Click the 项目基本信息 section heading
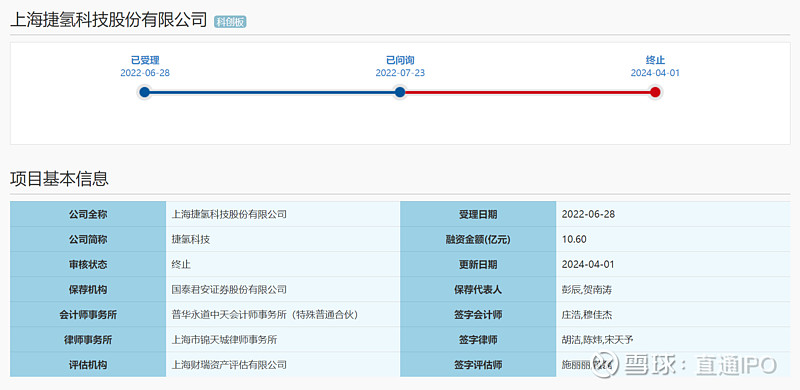The height and width of the screenshot is (390, 800). pos(59,179)
